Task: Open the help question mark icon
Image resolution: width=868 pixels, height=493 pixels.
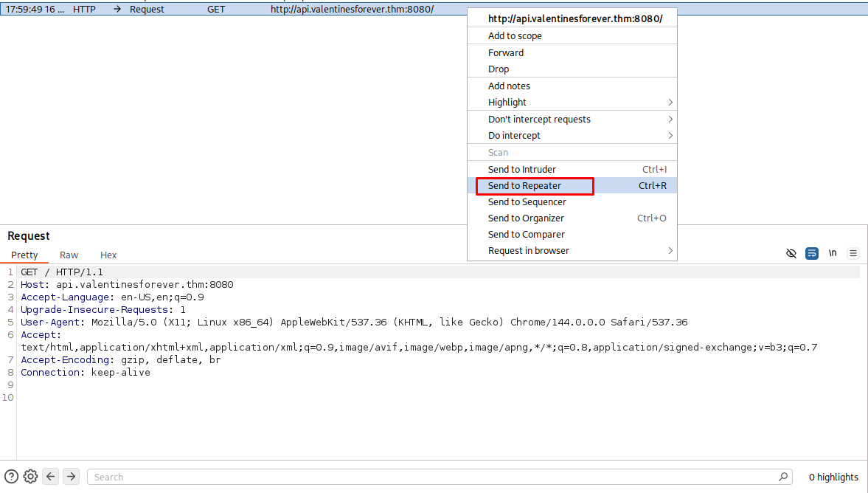Action: (x=12, y=477)
